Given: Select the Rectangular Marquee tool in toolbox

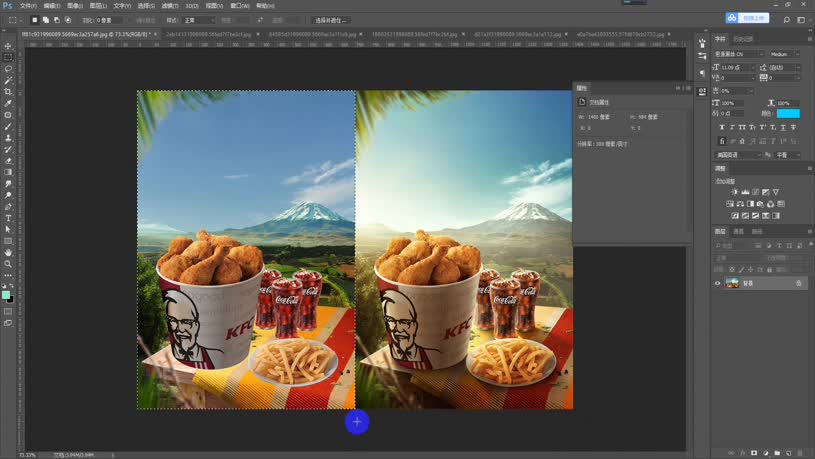Looking at the screenshot, I should coord(8,57).
